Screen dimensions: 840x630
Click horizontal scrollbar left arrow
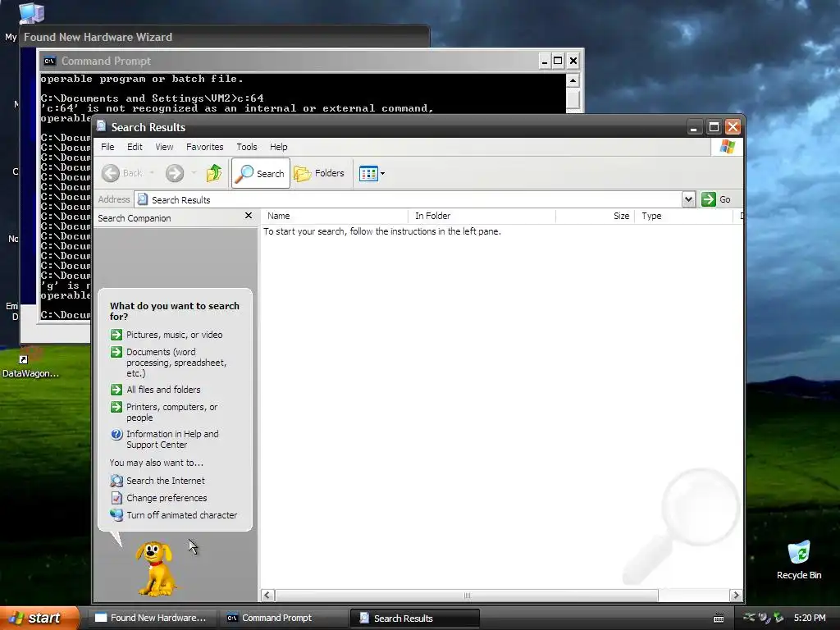coord(268,596)
